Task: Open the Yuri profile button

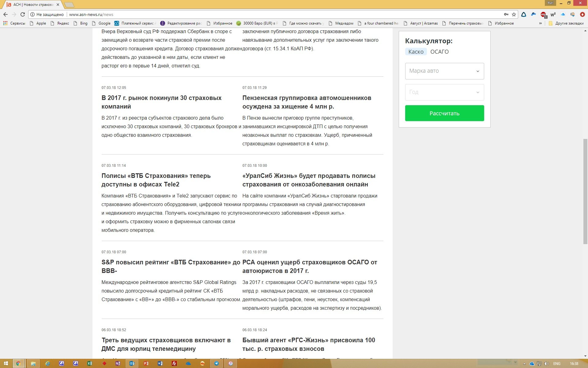Action: 550,3
